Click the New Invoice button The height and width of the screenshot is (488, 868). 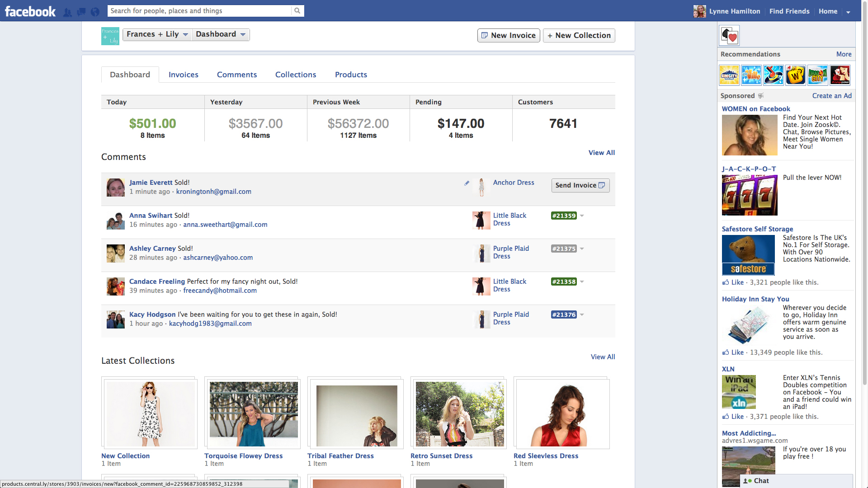(x=509, y=35)
